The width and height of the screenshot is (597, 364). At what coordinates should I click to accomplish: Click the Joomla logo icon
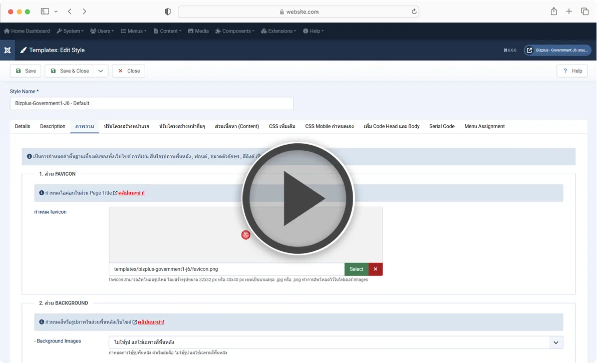[x=8, y=50]
